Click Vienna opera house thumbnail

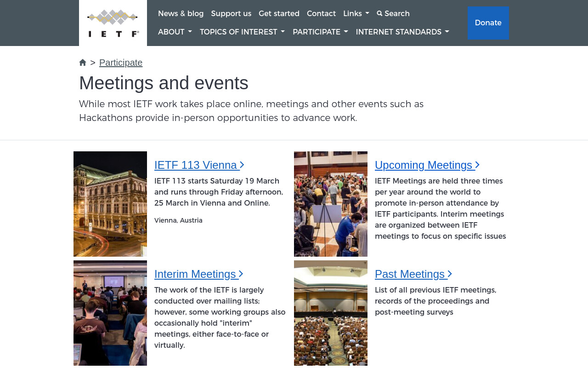110,204
